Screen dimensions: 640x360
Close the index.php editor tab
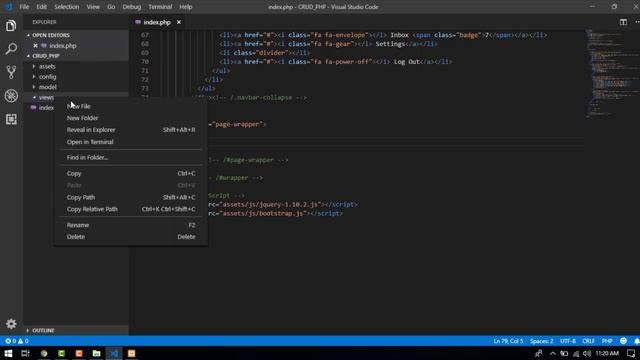point(179,22)
